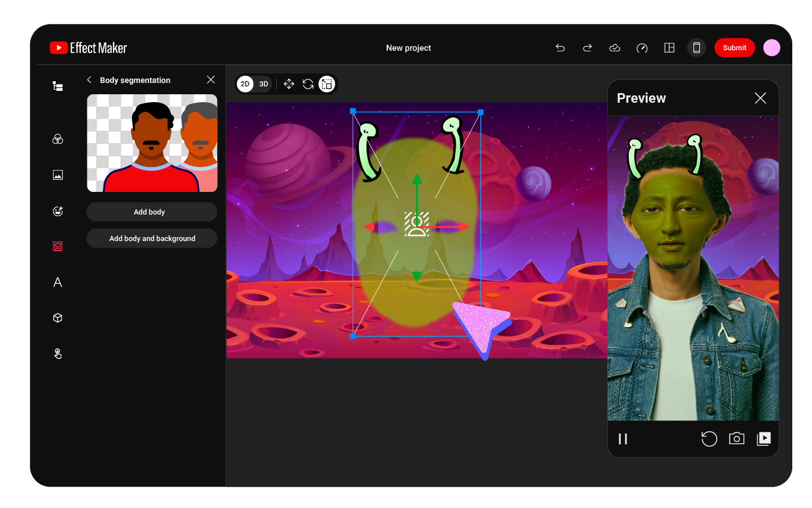This screenshot has height=508, width=812.
Task: Select the left alien antenna on canvas
Action: (x=368, y=152)
